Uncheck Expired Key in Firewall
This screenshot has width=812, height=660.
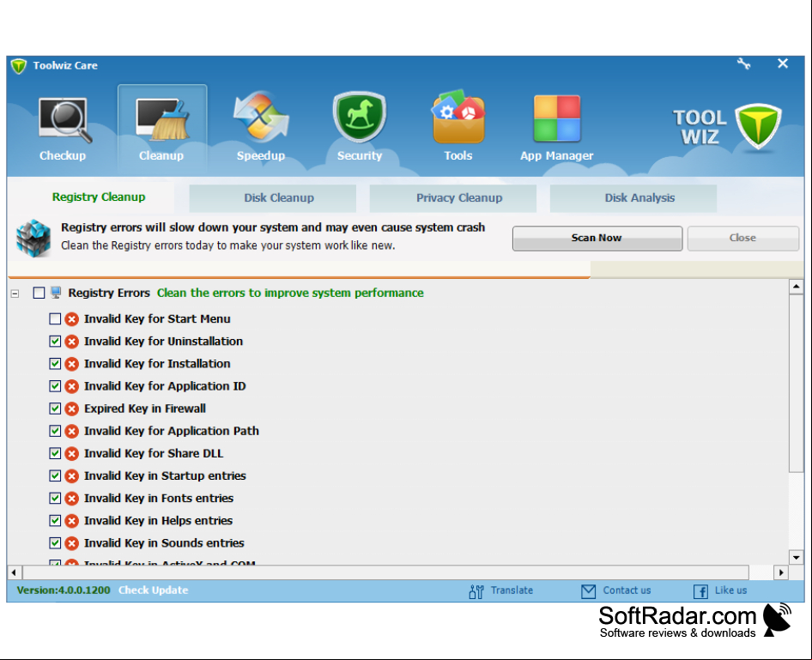pos(55,409)
